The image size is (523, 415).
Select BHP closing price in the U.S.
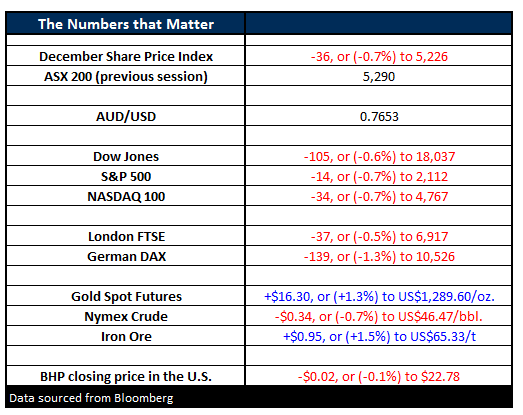[x=126, y=377]
